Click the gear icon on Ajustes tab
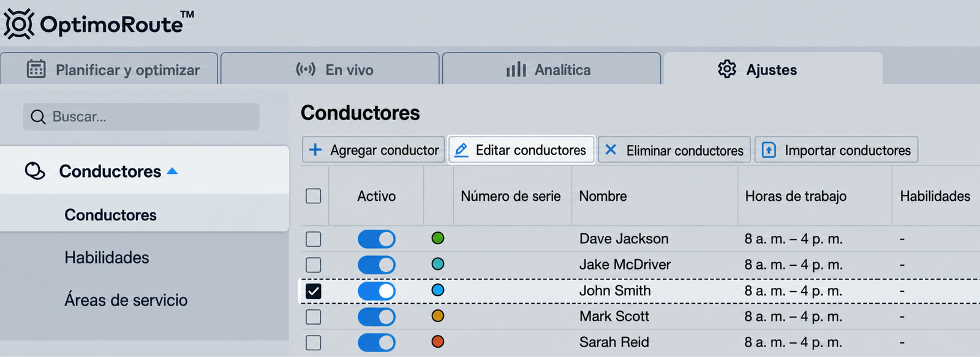The height and width of the screenshot is (357, 980). (727, 69)
